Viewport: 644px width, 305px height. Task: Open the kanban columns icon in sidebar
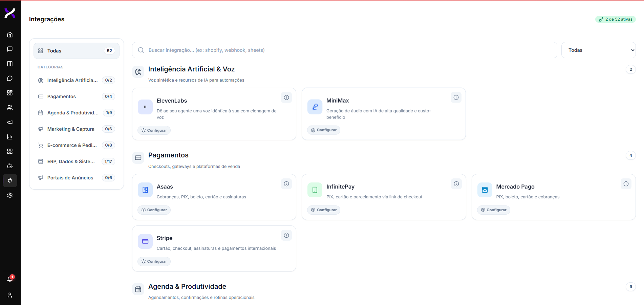(10, 64)
